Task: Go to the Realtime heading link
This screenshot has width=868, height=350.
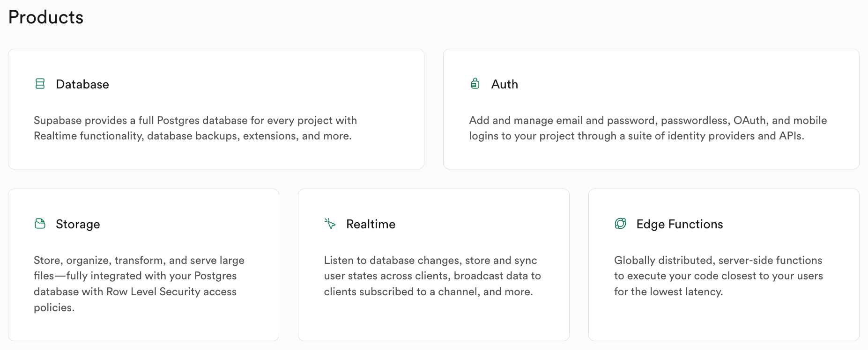Action: [371, 224]
